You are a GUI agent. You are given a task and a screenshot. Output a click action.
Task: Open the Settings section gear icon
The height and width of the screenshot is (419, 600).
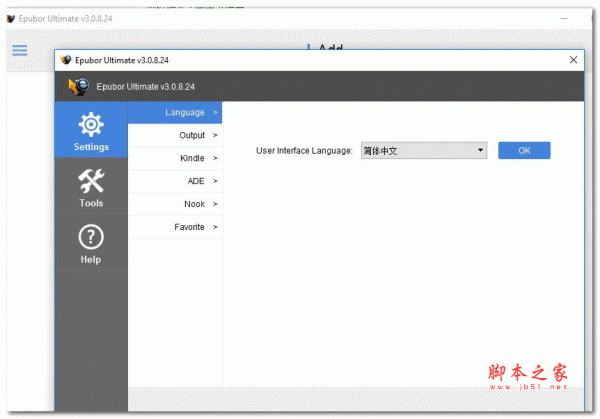pos(91,124)
